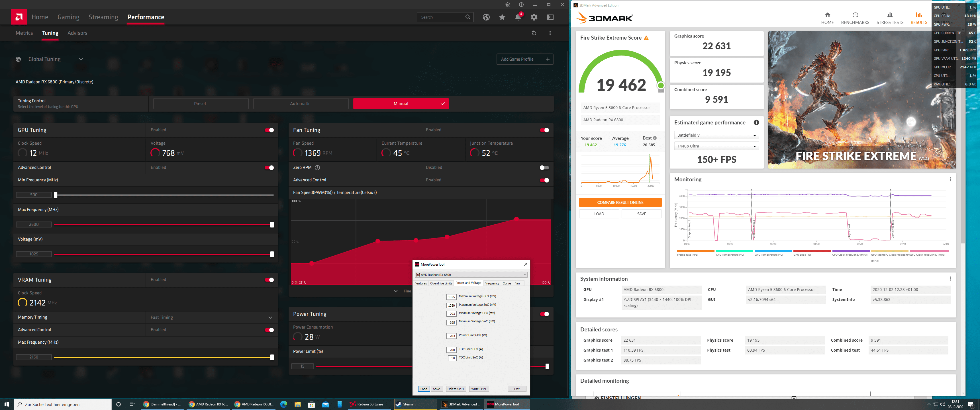Select Preset tuning control
980x410 pixels.
tap(201, 104)
